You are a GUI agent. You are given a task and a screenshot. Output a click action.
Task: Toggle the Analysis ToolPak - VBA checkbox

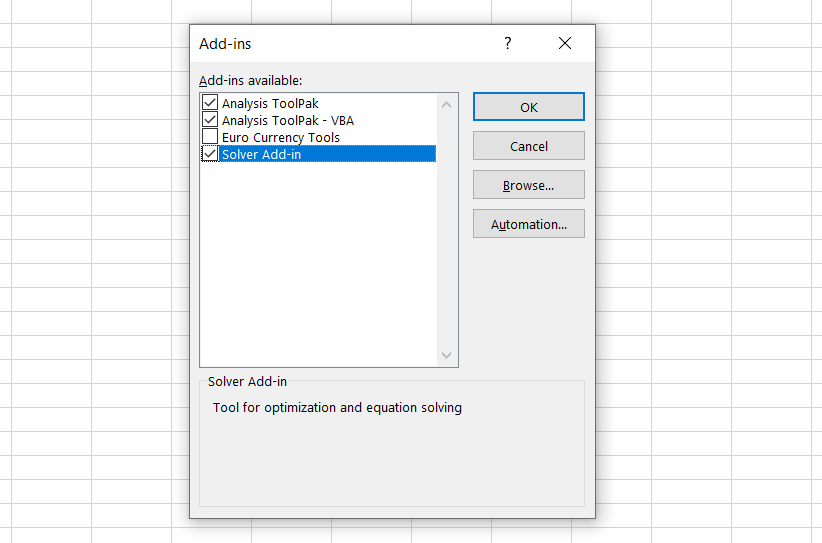coord(210,120)
